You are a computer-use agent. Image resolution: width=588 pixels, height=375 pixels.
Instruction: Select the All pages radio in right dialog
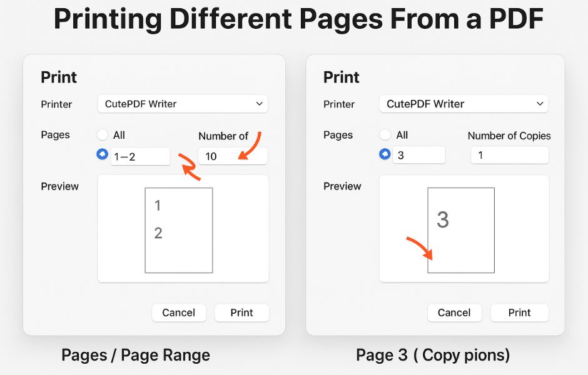click(385, 134)
